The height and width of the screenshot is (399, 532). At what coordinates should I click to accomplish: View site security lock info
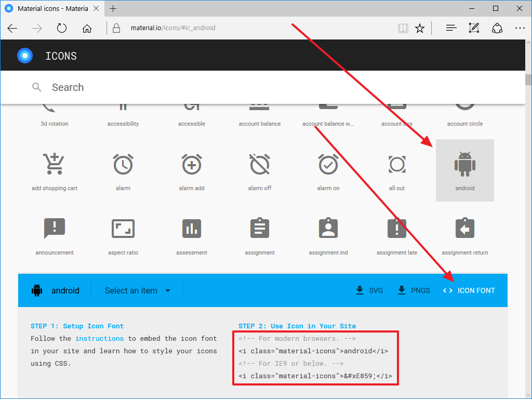point(116,28)
